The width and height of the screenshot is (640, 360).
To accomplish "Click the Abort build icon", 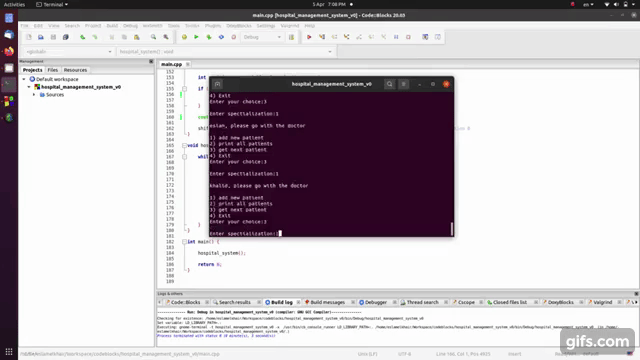I will tap(233, 37).
